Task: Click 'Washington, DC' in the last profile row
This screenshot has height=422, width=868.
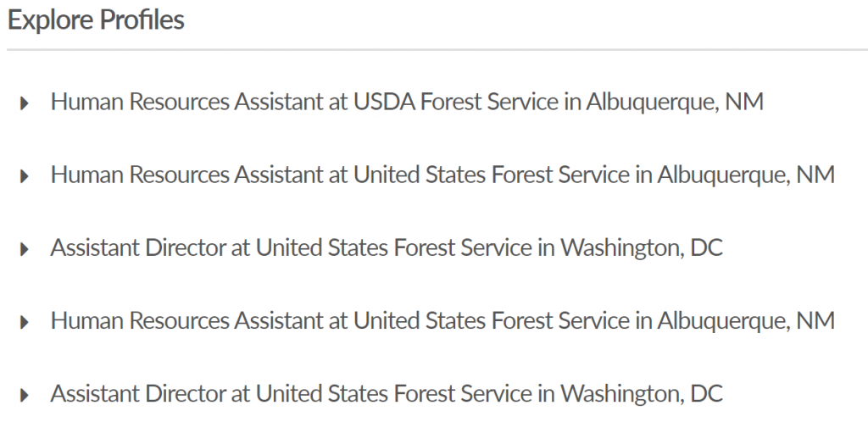Action: pos(641,394)
